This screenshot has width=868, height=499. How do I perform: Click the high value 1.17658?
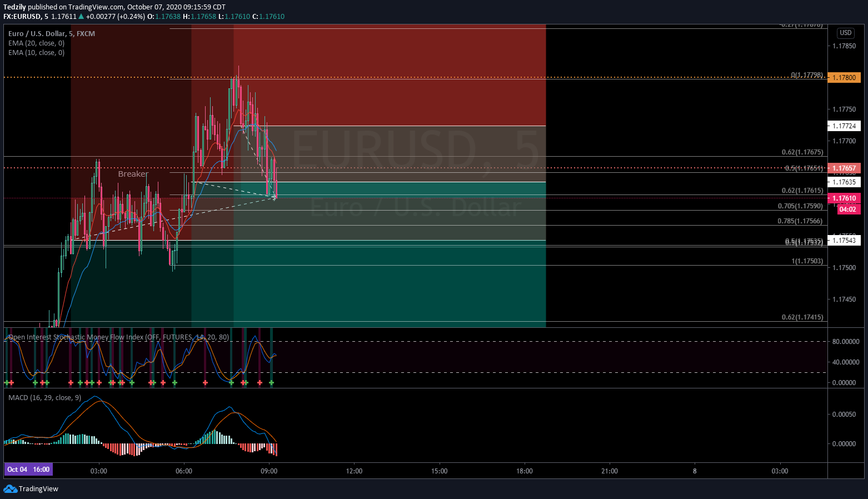(x=203, y=17)
